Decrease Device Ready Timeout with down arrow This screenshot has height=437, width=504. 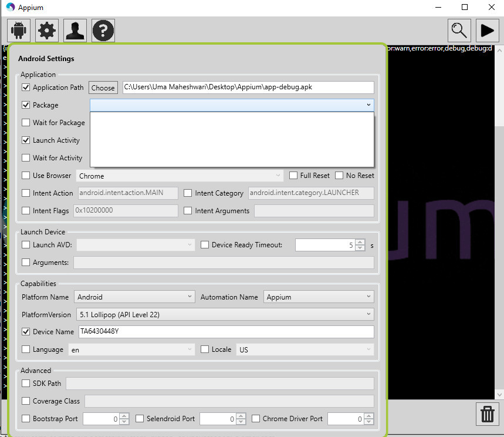point(360,248)
